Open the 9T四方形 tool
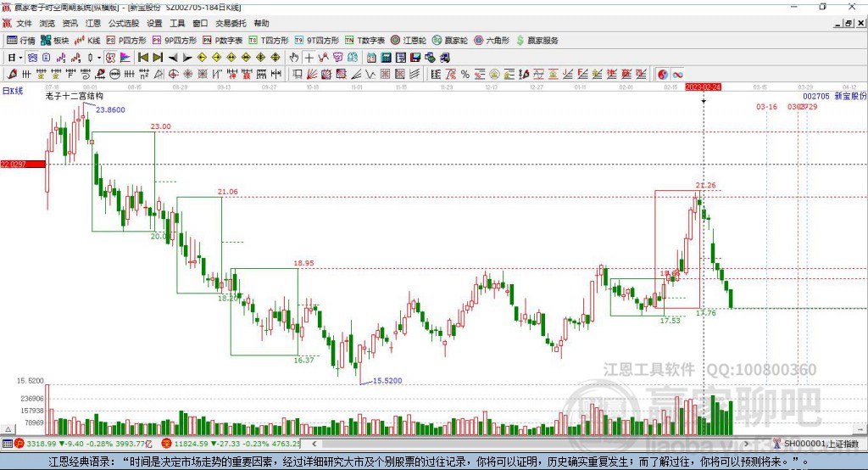Screen dimensions: 868x470 coord(317,41)
